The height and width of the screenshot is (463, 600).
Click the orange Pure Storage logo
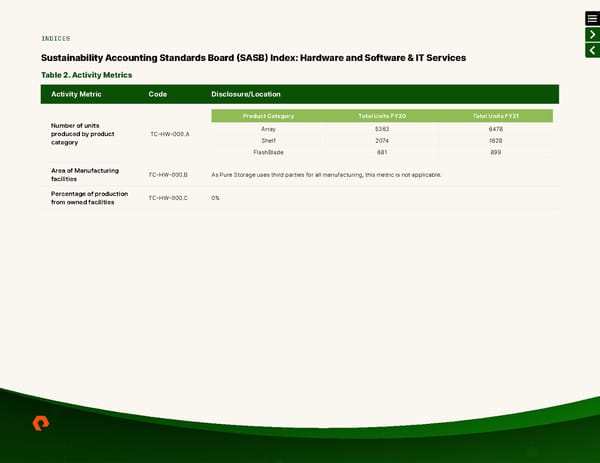coord(40,423)
